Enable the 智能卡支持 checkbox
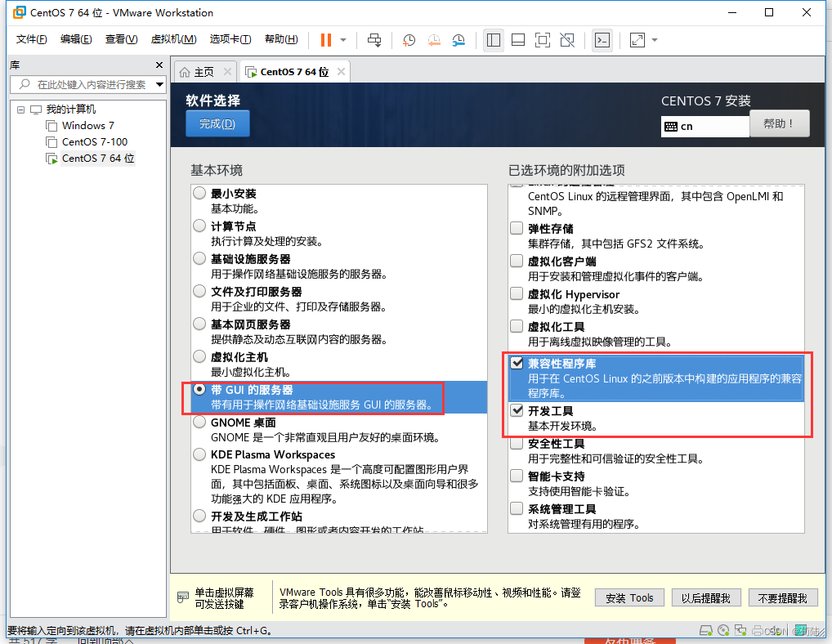The image size is (832, 644). point(517,476)
